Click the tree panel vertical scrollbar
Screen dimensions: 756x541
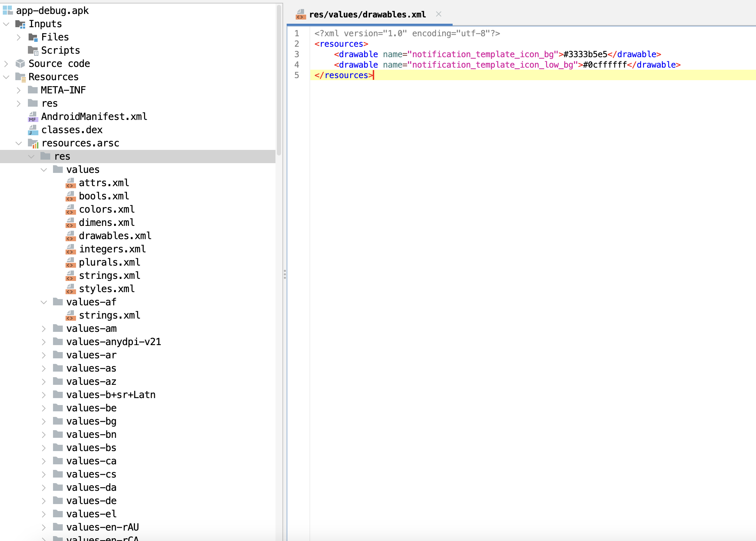(x=279, y=80)
